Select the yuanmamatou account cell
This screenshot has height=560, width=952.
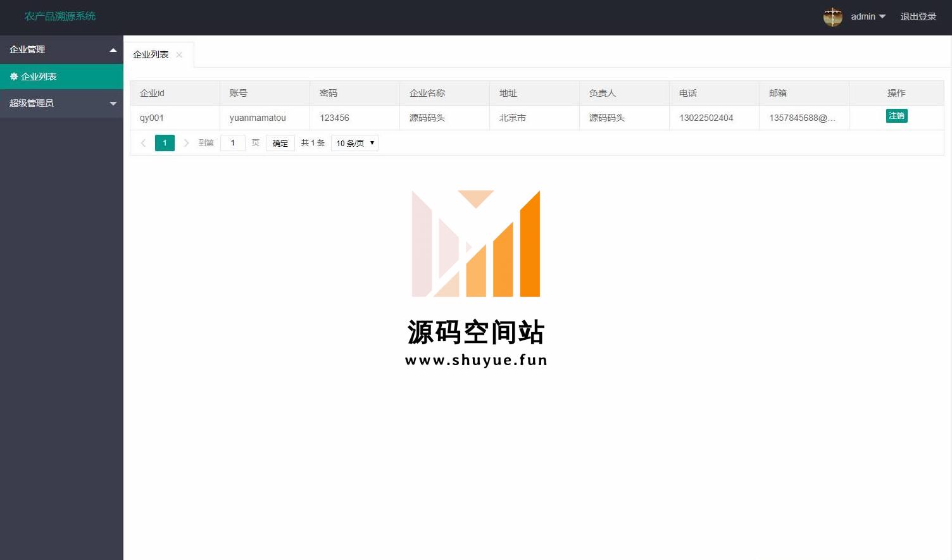pos(265,118)
